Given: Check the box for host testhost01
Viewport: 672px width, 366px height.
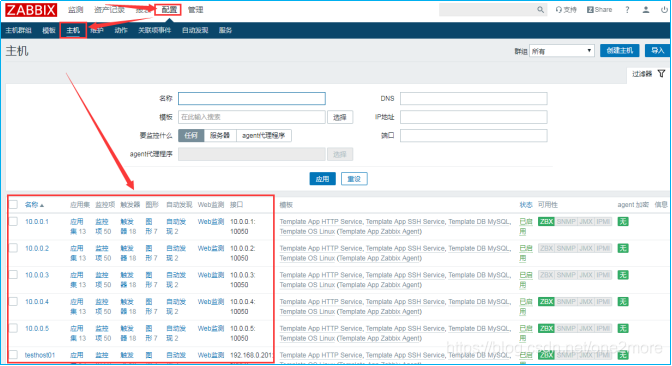Looking at the screenshot, I should click(14, 355).
